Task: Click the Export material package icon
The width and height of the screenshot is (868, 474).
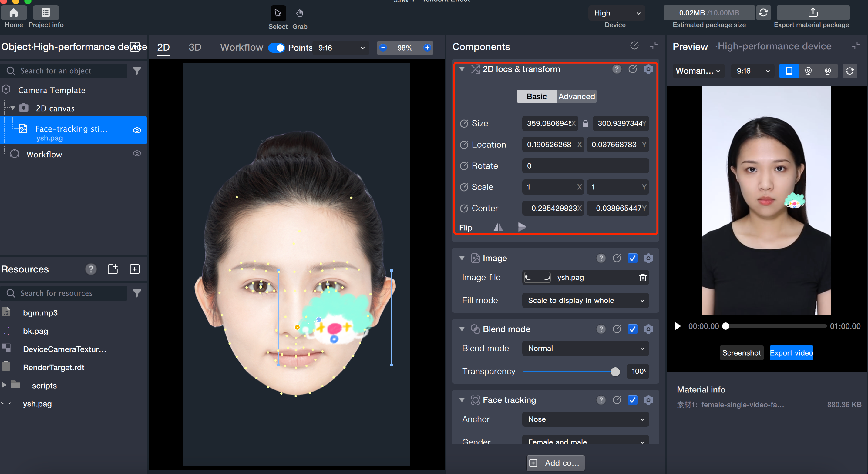Action: click(x=812, y=13)
